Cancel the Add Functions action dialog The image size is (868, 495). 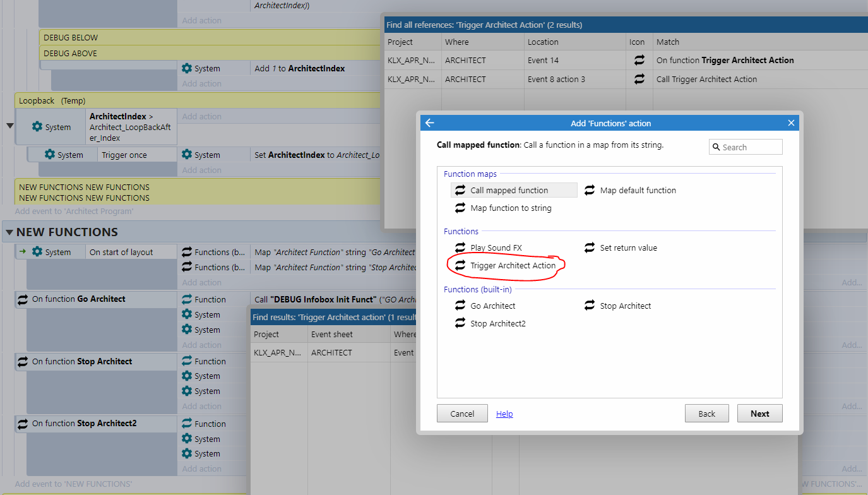pos(462,413)
